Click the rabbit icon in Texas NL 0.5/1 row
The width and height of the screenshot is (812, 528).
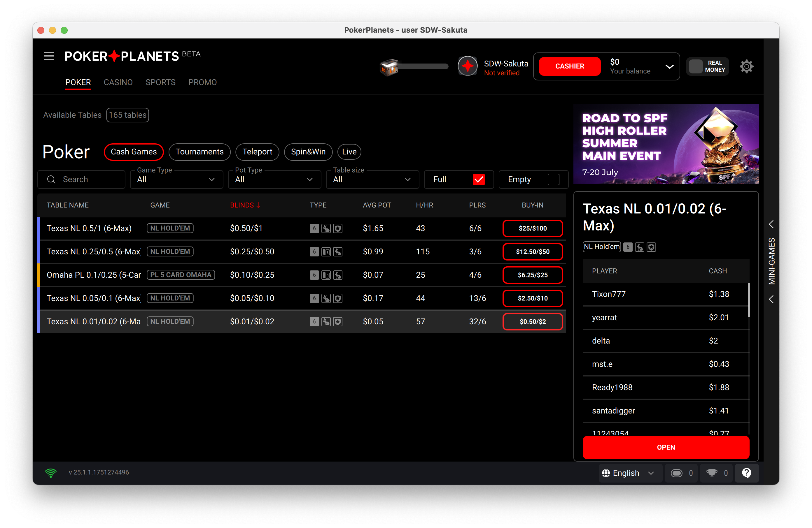[x=326, y=228]
